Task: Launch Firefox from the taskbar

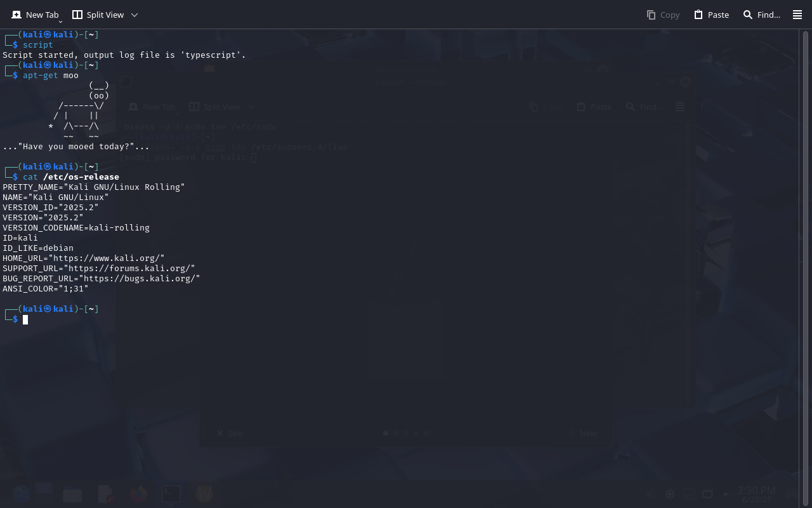Action: click(x=138, y=494)
